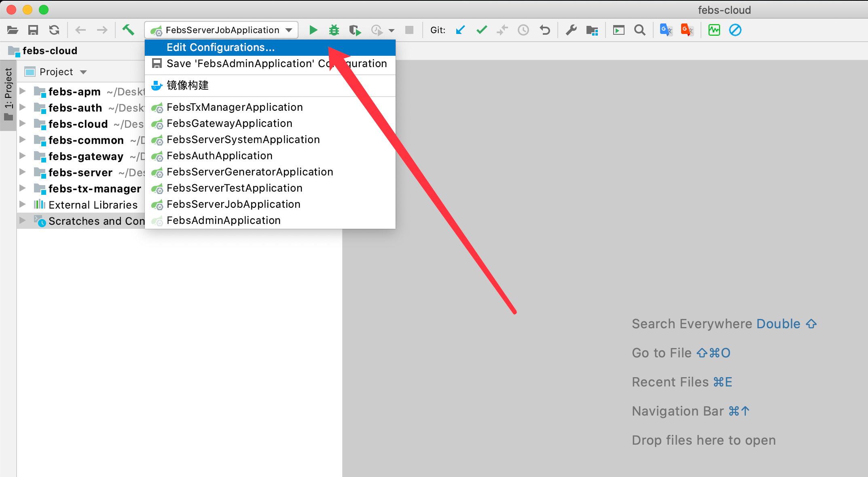868x477 pixels.
Task: Click the profiler run icon
Action: tap(377, 30)
